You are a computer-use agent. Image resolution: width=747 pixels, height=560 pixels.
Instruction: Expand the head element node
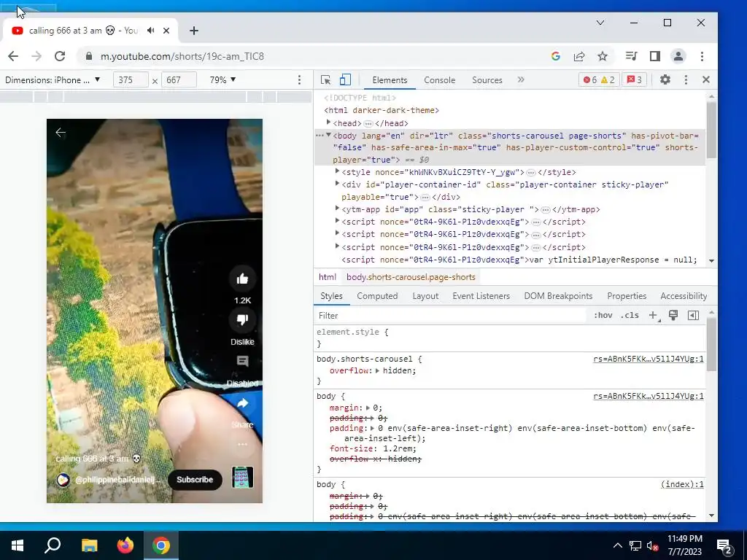click(328, 122)
